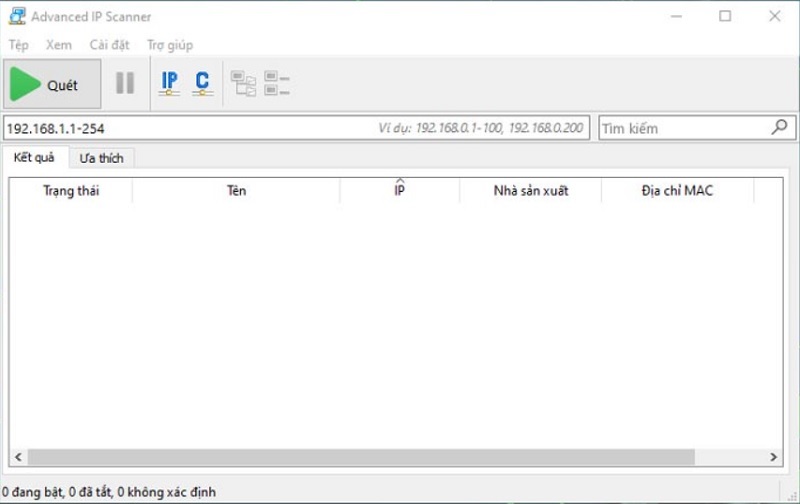Open the Cài đặt menu
This screenshot has width=800, height=504.
click(110, 45)
